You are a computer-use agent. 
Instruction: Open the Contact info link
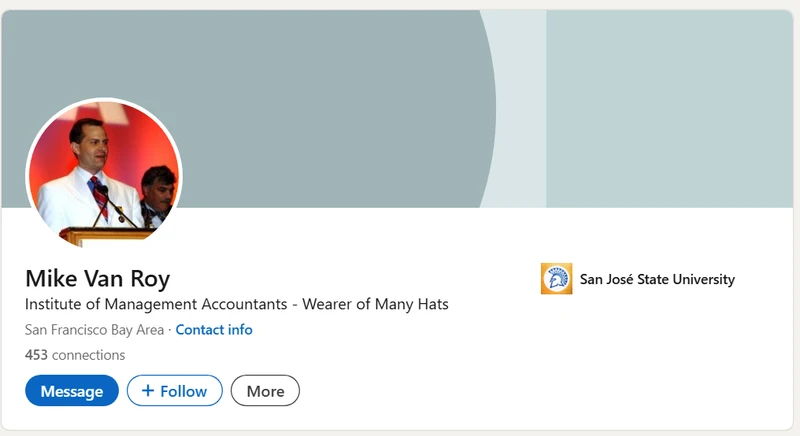(x=214, y=330)
